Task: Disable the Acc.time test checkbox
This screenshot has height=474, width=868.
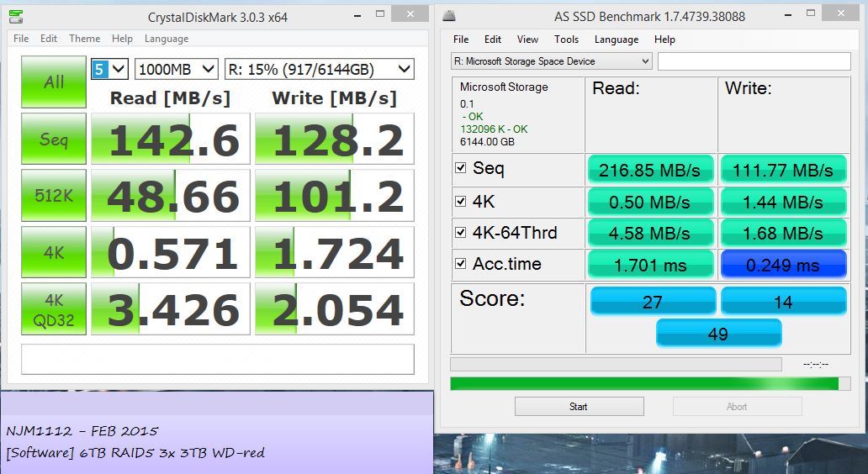Action: point(461,264)
